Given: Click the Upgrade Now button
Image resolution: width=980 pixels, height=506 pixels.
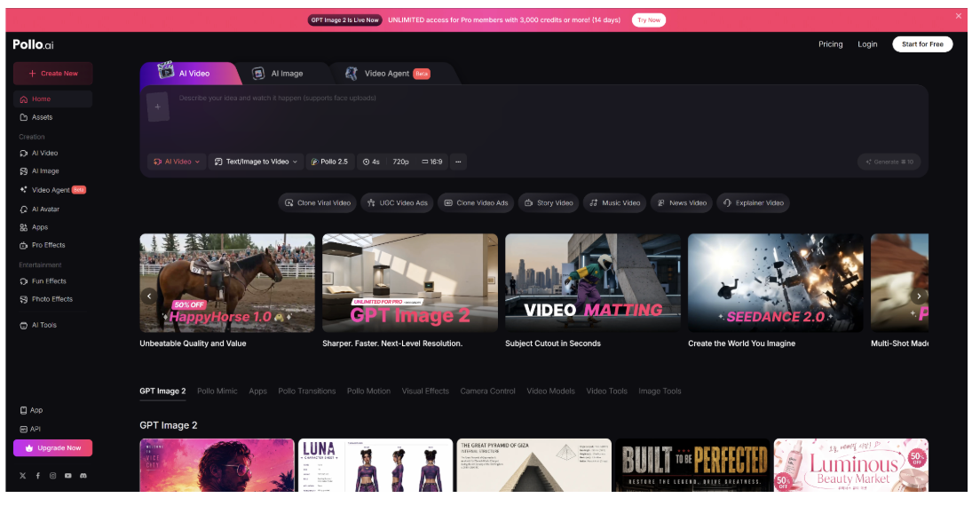Looking at the screenshot, I should (x=52, y=448).
